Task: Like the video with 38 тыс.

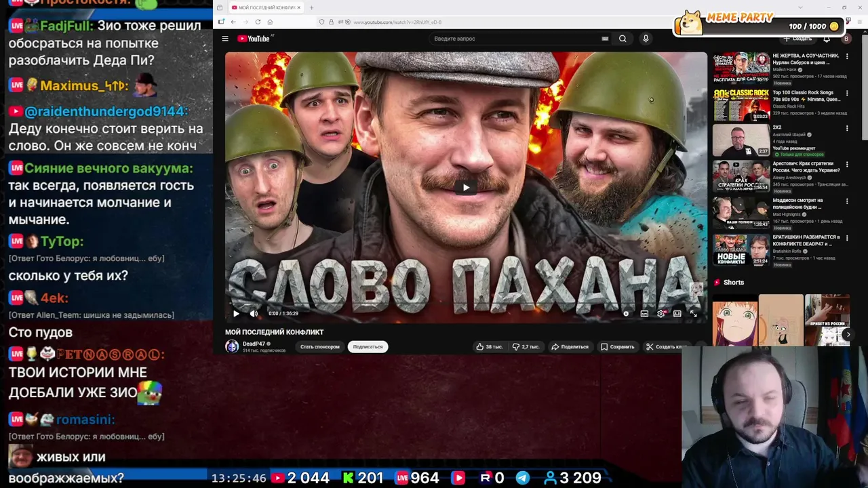Action: (489, 346)
